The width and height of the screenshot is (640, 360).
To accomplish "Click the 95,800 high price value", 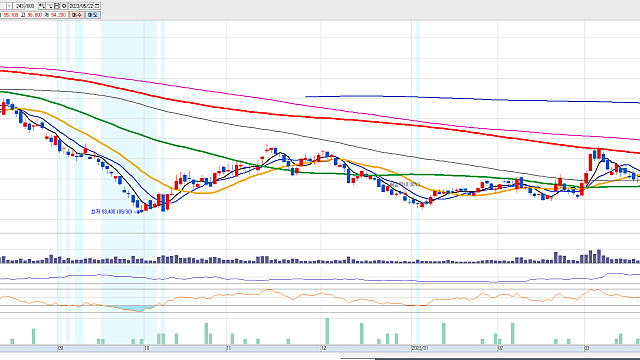I will click(35, 15).
